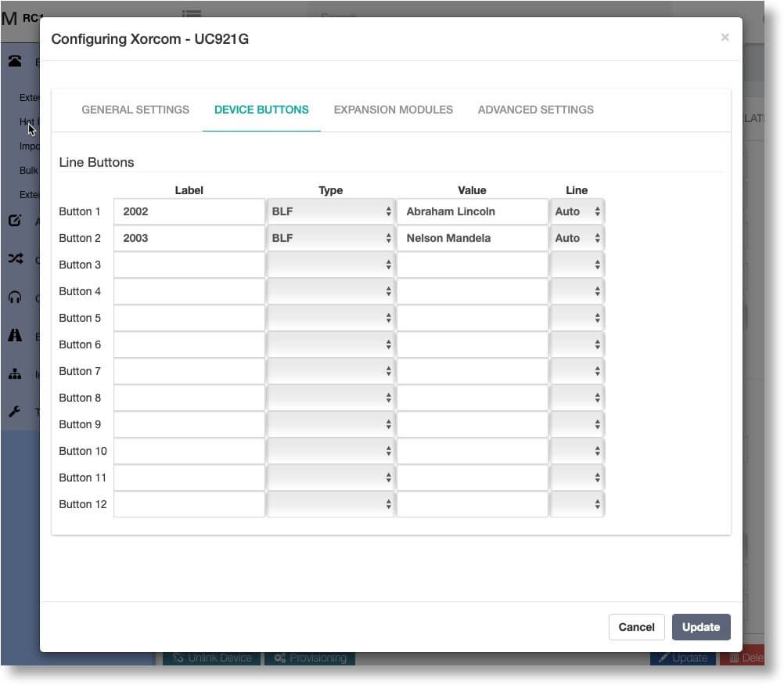Switch to General Settings tab

(135, 110)
